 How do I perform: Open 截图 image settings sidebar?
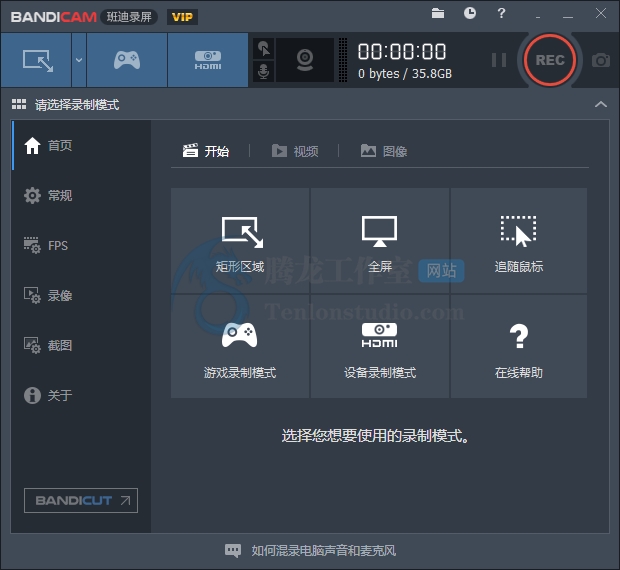click(81, 345)
